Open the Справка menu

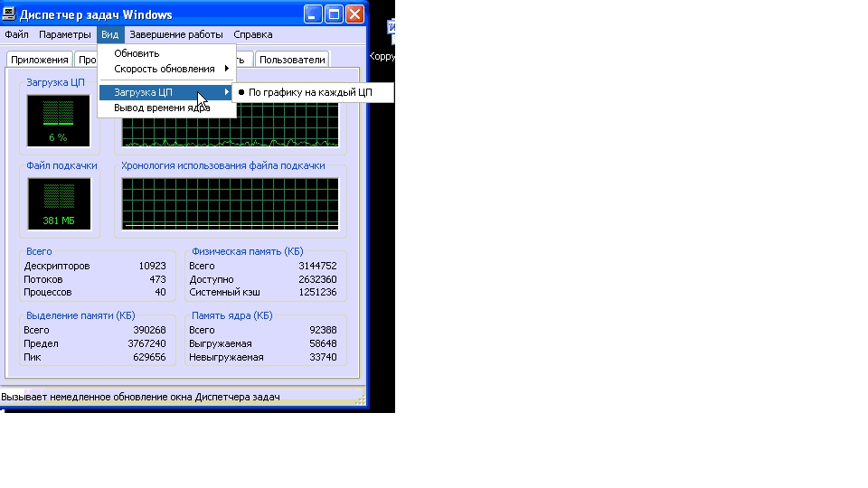pyautogui.click(x=252, y=34)
